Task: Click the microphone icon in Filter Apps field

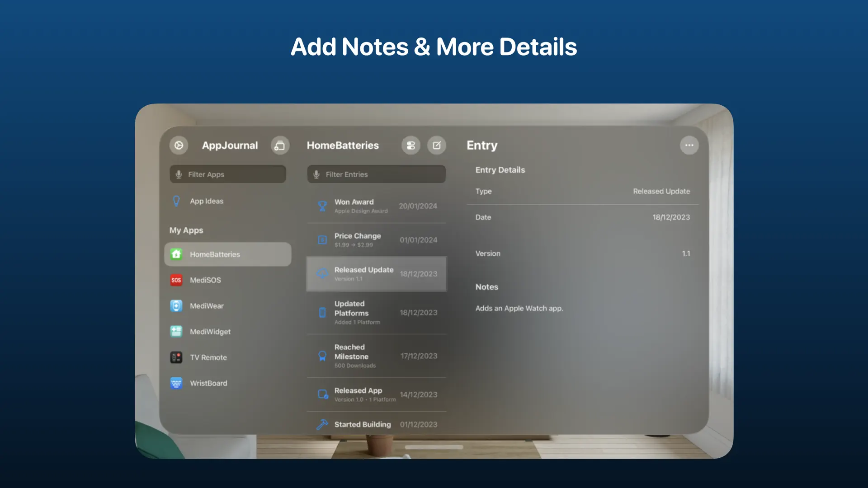Action: [x=179, y=174]
